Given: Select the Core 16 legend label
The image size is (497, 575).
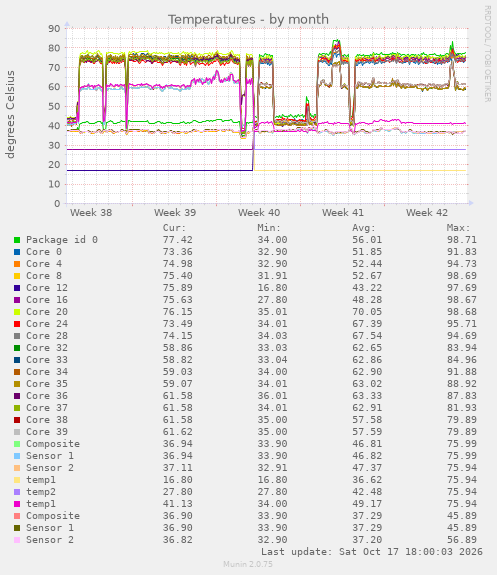Looking at the screenshot, I should tap(47, 300).
